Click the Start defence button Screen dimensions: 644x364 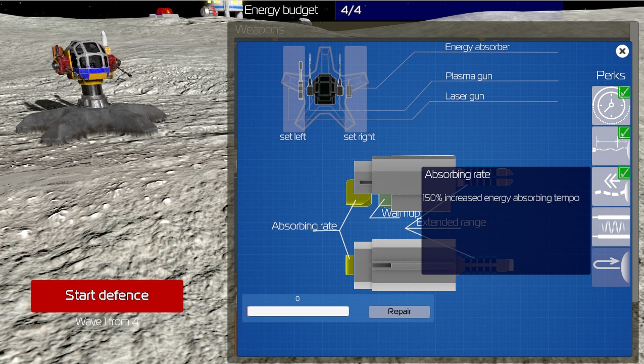click(107, 296)
